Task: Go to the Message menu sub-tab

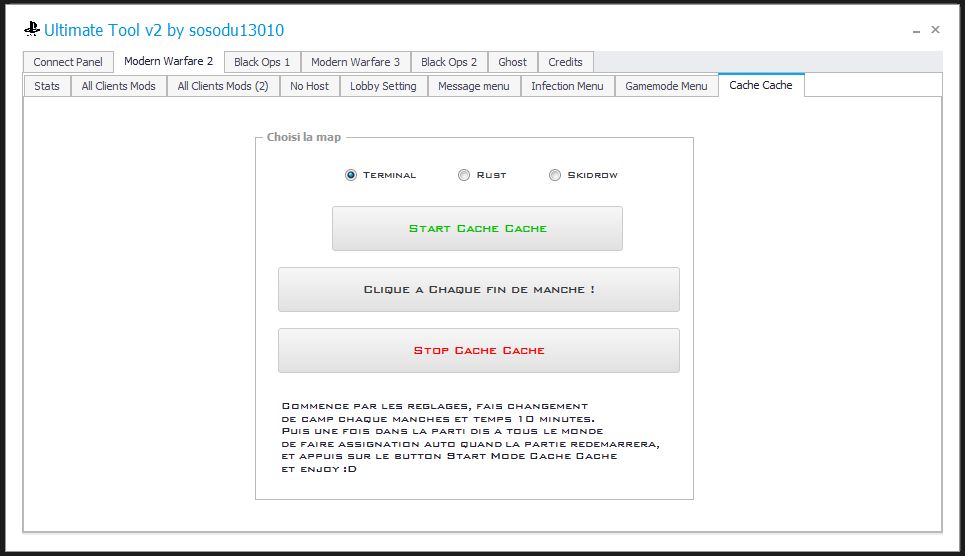Action: pos(474,86)
